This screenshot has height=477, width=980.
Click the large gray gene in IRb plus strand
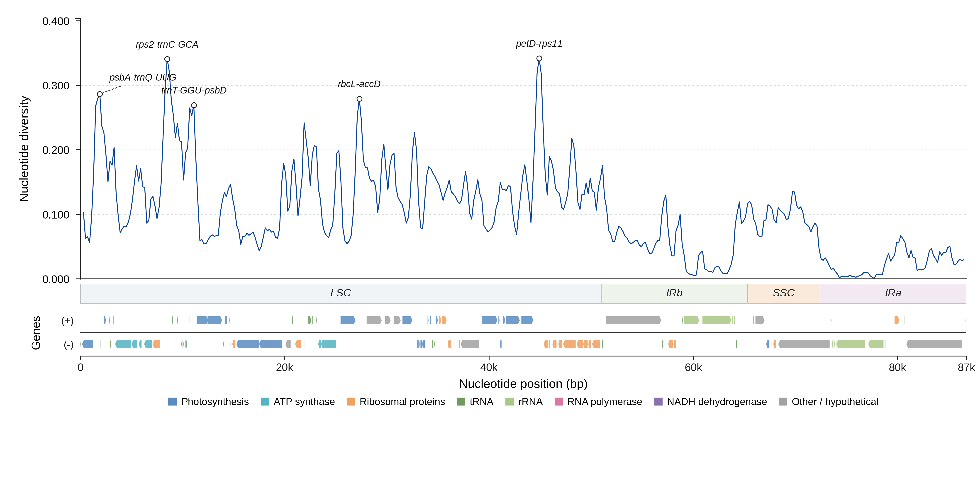point(633,320)
